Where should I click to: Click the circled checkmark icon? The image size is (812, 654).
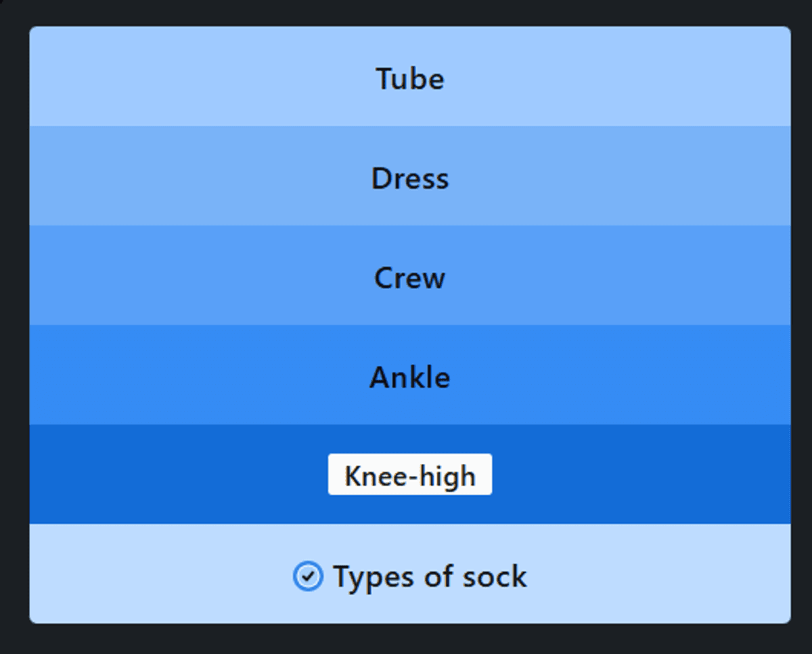click(x=308, y=577)
